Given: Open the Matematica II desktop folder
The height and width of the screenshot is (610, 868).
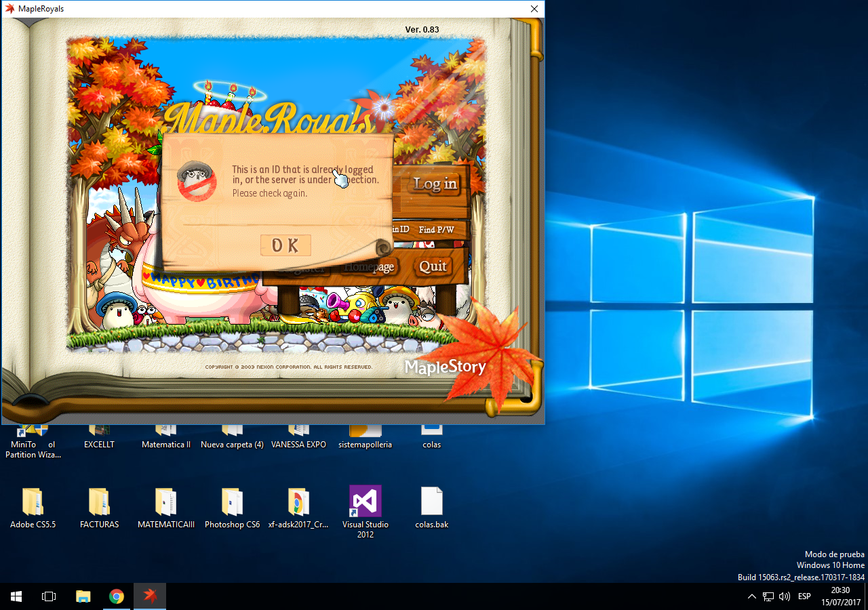Looking at the screenshot, I should [166, 437].
